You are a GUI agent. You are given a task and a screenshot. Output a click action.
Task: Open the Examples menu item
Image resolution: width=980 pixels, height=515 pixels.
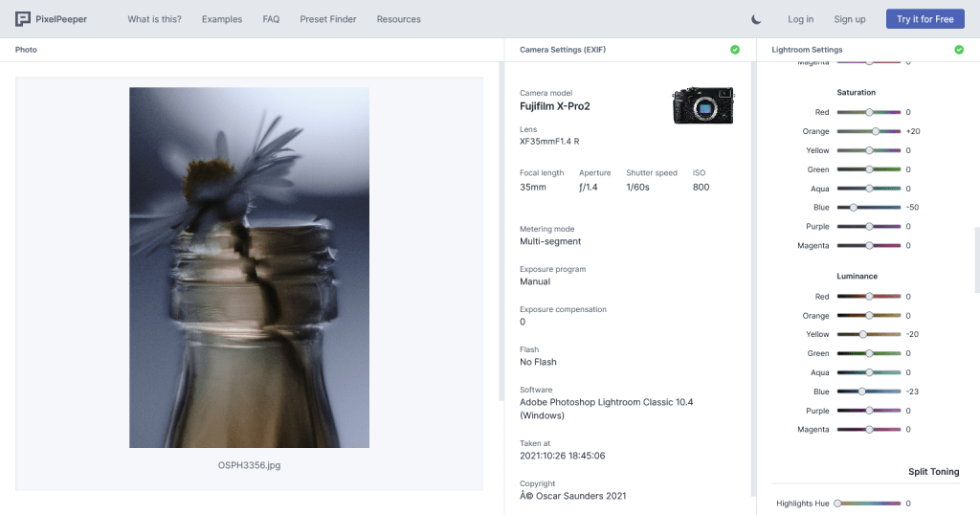(x=222, y=19)
